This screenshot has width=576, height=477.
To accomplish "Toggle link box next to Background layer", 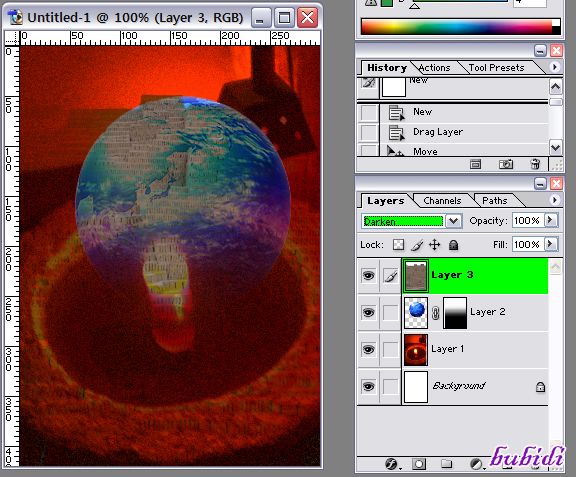I will pyautogui.click(x=390, y=386).
